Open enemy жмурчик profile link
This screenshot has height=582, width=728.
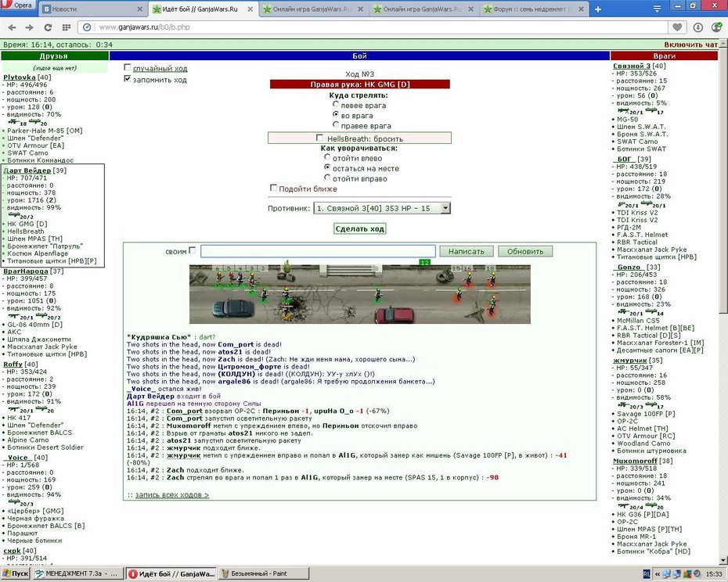tap(630, 360)
